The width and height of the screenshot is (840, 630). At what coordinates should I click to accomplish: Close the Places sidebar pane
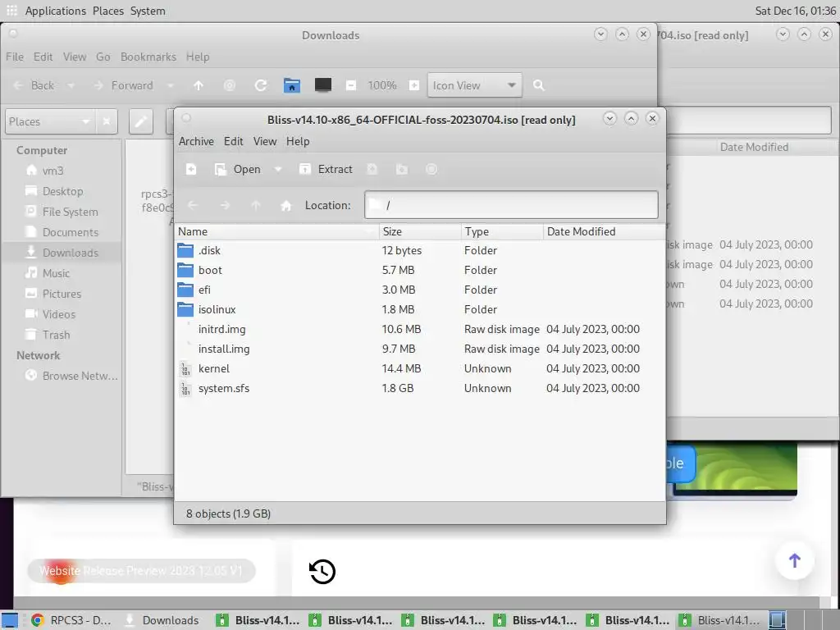pyautogui.click(x=107, y=121)
